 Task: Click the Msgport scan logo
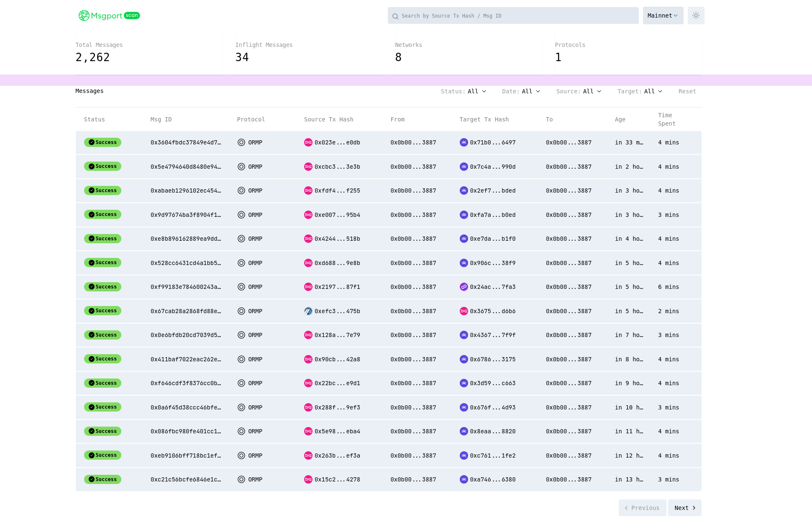click(x=109, y=15)
